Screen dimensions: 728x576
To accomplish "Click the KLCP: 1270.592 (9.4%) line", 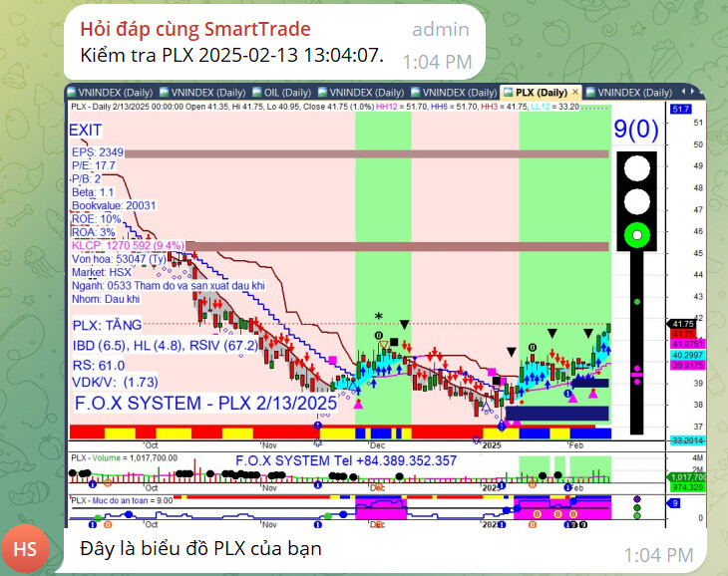I will [128, 245].
